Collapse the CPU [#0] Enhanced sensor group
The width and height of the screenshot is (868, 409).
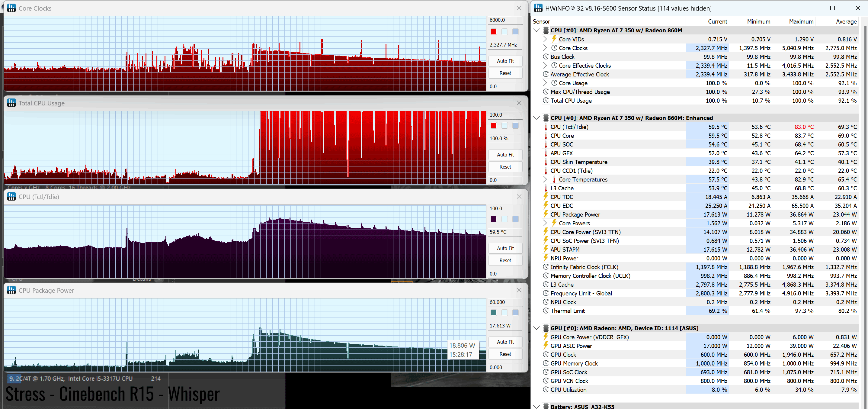coord(537,118)
